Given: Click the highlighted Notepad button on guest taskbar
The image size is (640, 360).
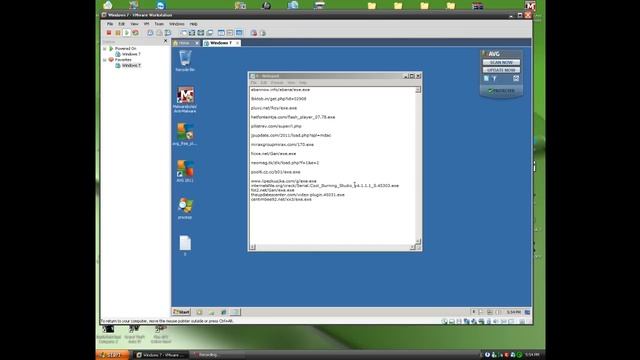Looking at the screenshot, I should (x=236, y=312).
